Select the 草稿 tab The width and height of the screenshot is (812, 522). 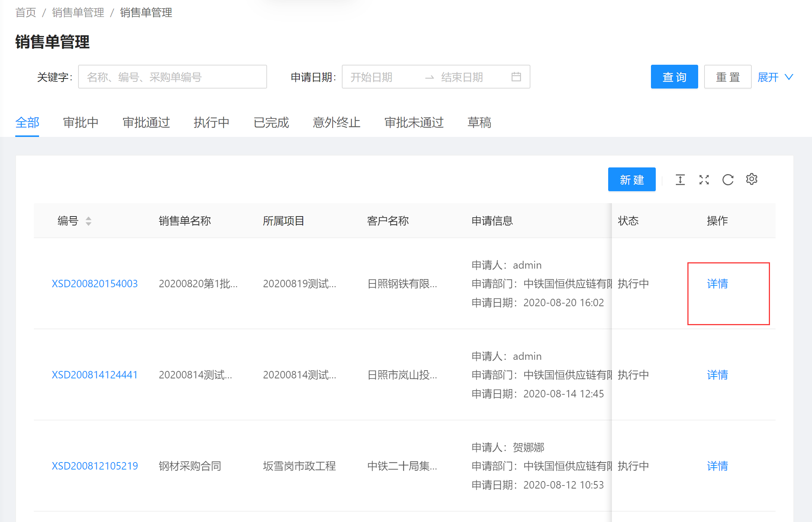pos(479,122)
